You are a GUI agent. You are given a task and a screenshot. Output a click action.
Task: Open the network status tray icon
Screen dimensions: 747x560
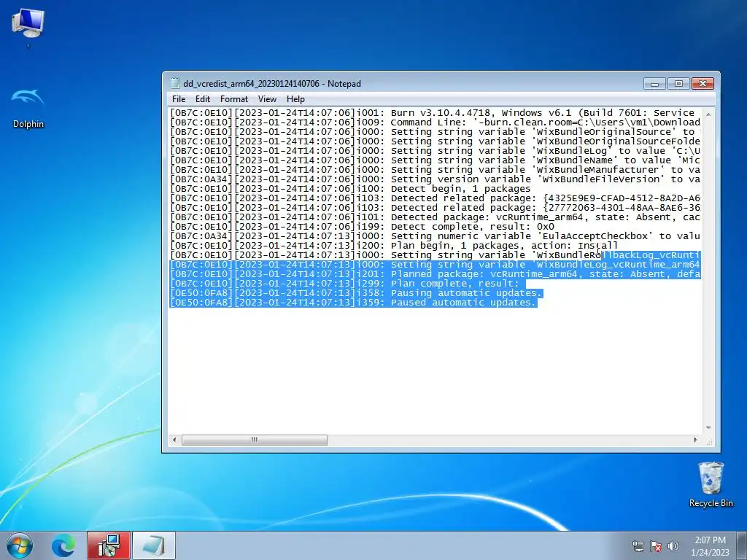pyautogui.click(x=638, y=546)
